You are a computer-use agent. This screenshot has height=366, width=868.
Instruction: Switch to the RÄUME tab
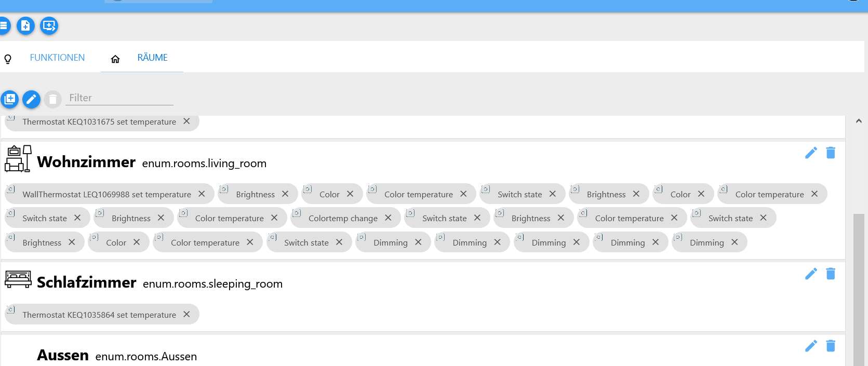click(x=152, y=58)
